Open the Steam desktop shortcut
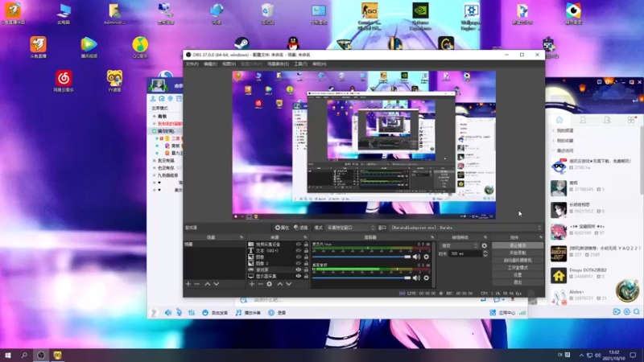The image size is (644, 362). point(241,43)
